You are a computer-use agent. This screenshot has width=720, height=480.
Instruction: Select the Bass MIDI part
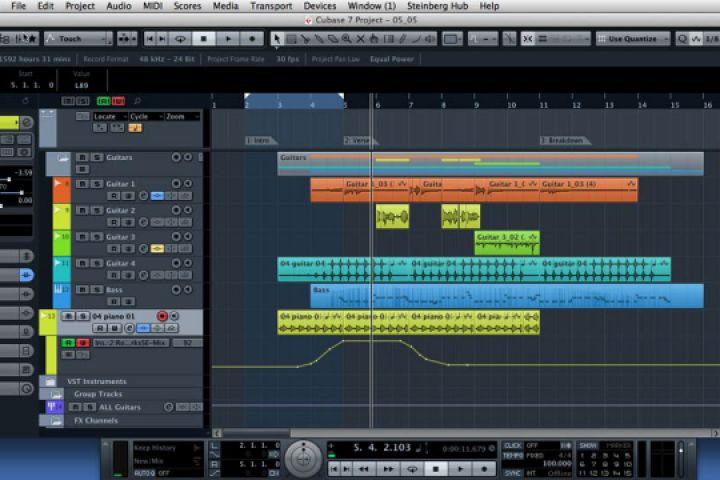pyautogui.click(x=506, y=296)
